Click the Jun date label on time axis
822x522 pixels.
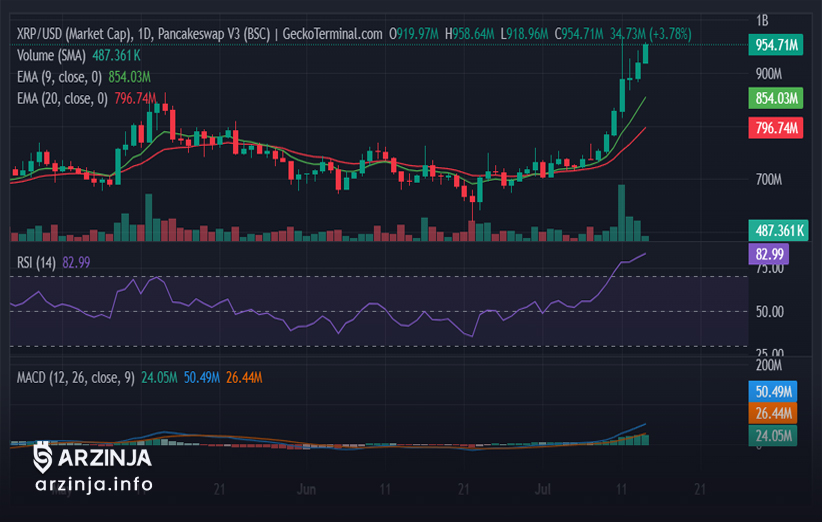click(306, 490)
